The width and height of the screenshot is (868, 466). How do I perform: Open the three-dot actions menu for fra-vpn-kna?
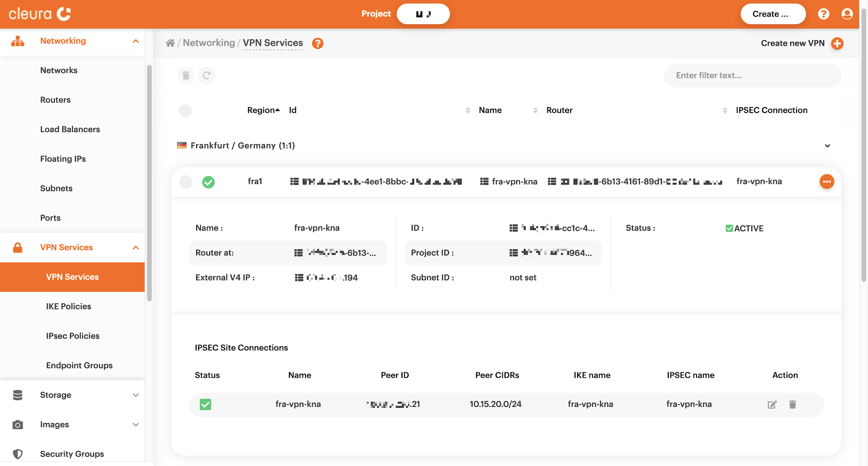coord(826,182)
